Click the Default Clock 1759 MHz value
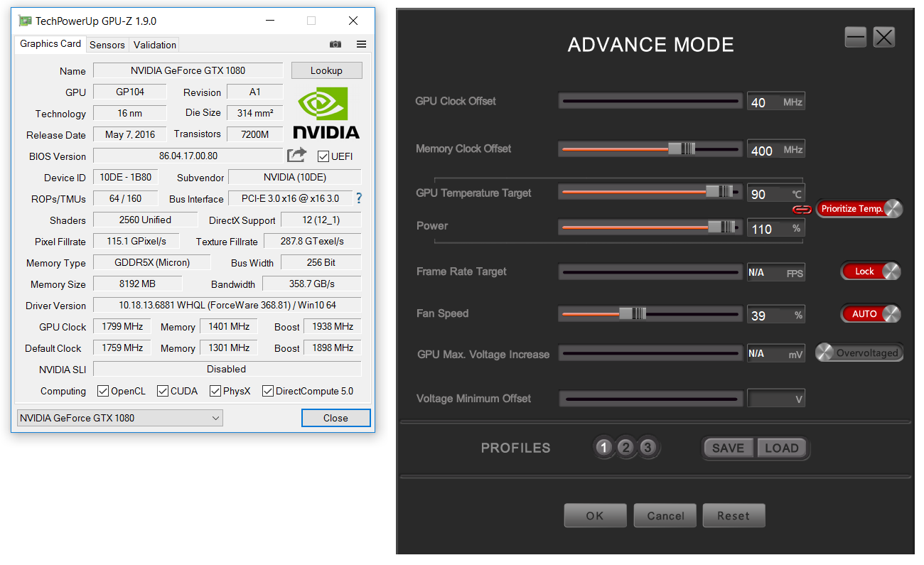 coord(122,348)
